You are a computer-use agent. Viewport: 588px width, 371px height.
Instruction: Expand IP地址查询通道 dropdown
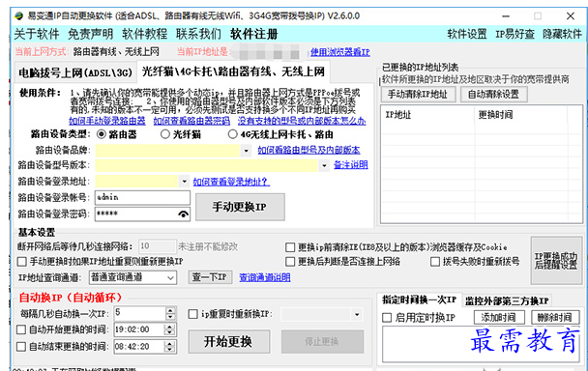(x=170, y=277)
